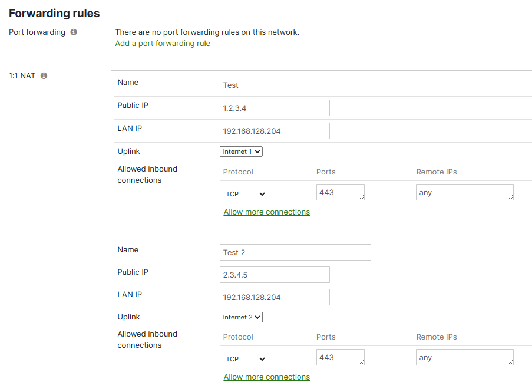
Task: Click the Ports field in the Test rule
Action: (340, 193)
